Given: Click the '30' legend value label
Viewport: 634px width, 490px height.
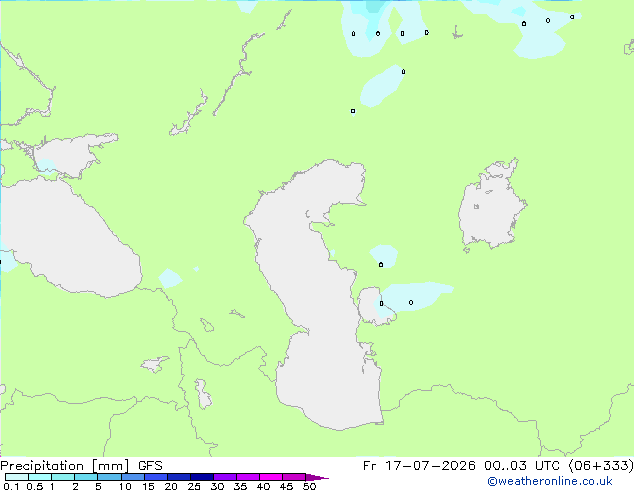Looking at the screenshot, I should pos(217,486).
